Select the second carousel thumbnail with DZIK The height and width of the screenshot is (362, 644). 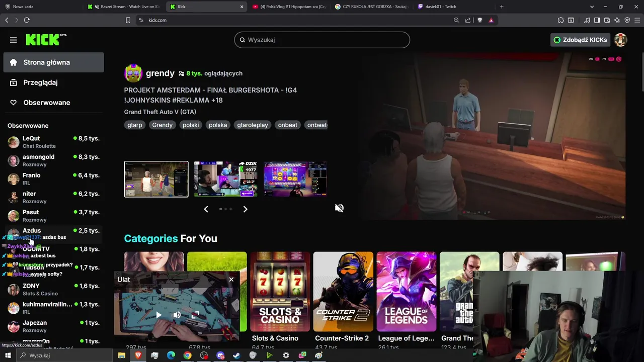click(226, 179)
